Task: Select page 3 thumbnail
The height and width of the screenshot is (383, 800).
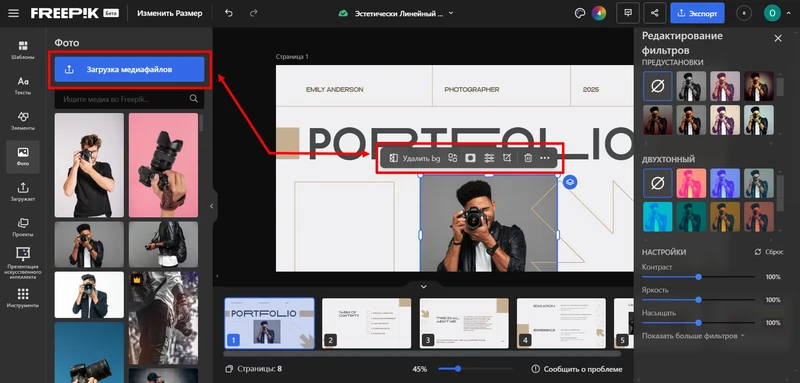Action: (x=464, y=323)
